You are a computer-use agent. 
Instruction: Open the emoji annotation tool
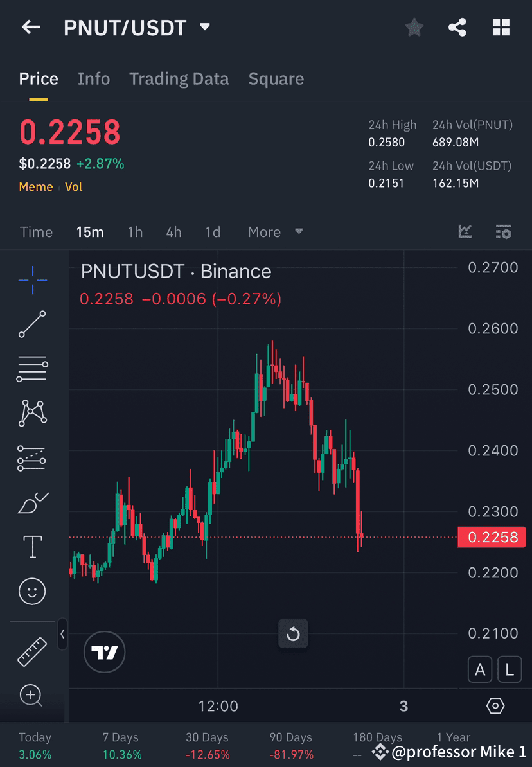click(32, 591)
